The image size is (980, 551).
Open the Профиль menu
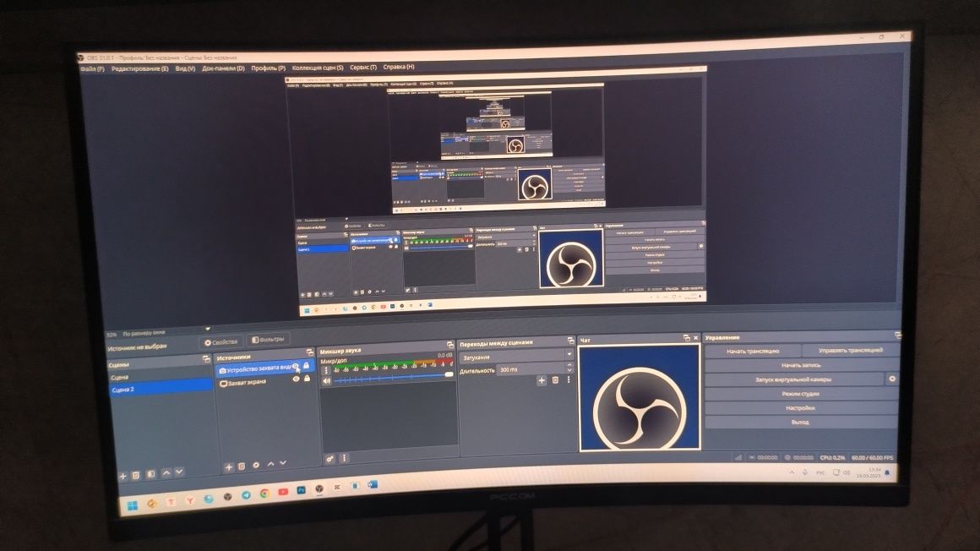click(268, 68)
